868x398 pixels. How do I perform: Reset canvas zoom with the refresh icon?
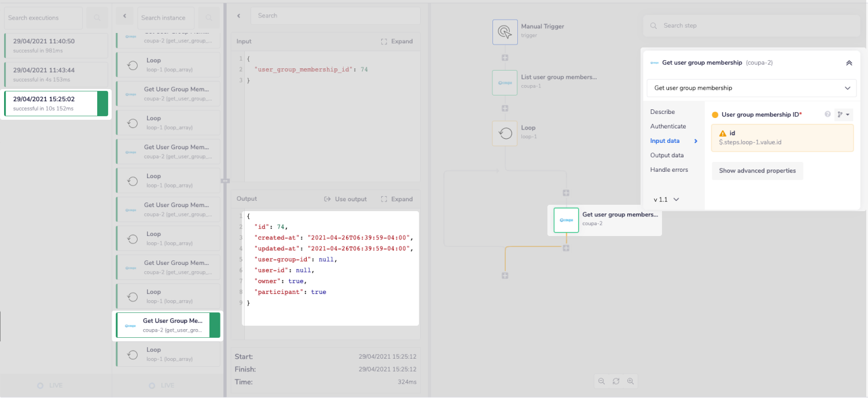point(616,381)
